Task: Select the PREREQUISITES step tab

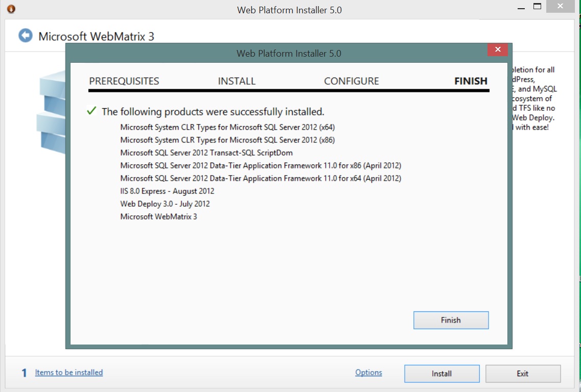Action: 124,81
